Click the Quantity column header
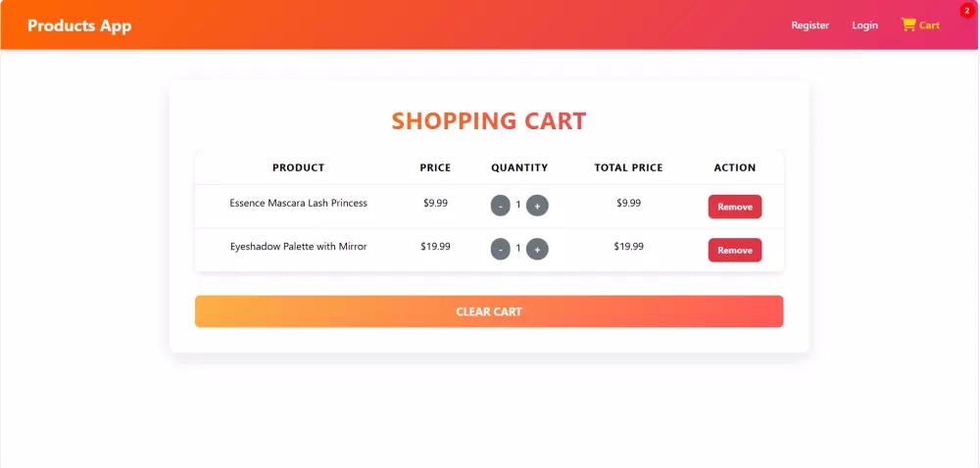This screenshot has width=980, height=468. coord(519,167)
